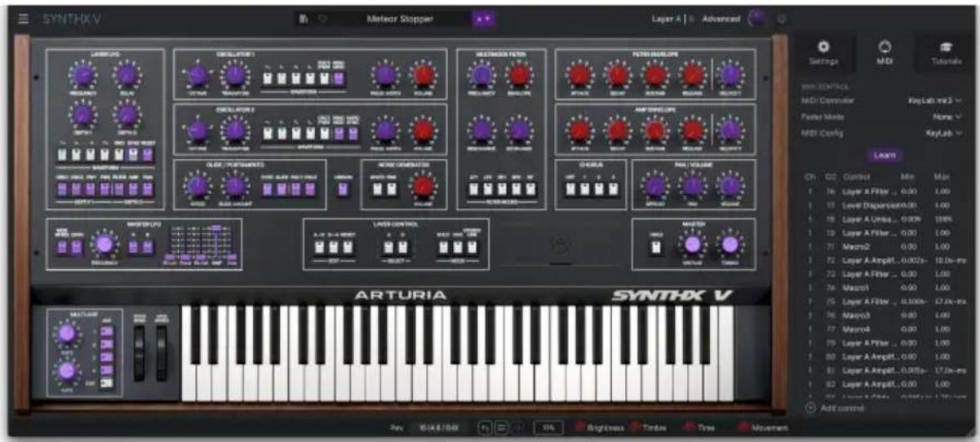
Task: Toggle Layer LFO Sync switch
Action: point(135,154)
